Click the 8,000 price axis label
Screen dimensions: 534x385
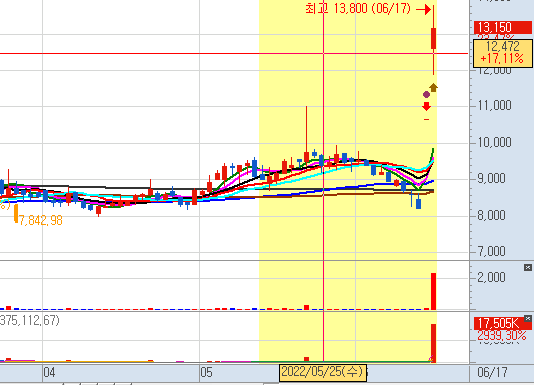491,215
